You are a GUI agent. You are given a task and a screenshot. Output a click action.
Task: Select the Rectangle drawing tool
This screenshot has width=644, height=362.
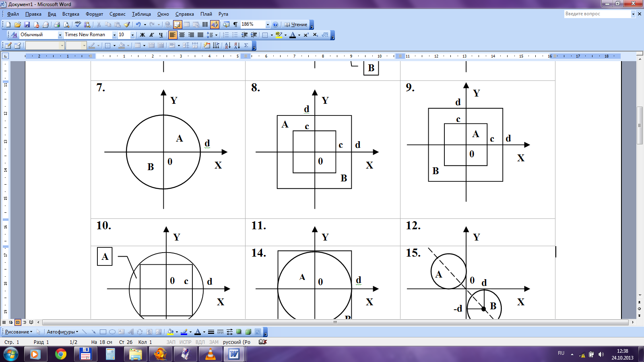click(103, 332)
